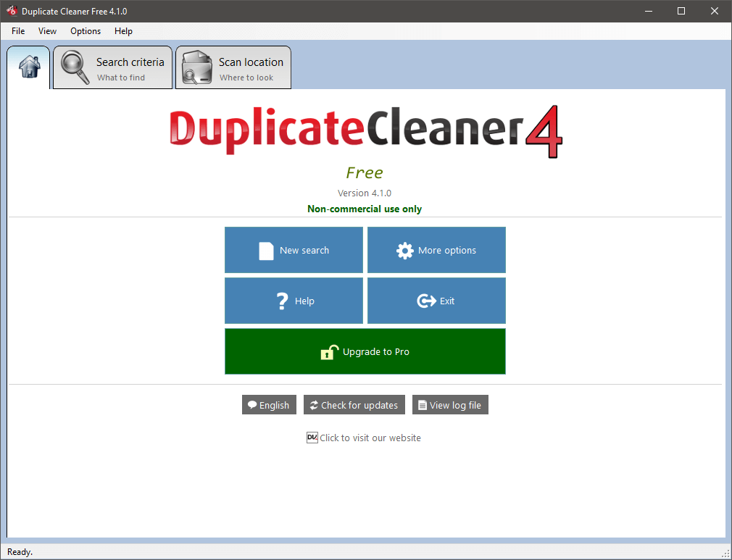This screenshot has width=732, height=560.
Task: Open the Options menu
Action: (86, 31)
